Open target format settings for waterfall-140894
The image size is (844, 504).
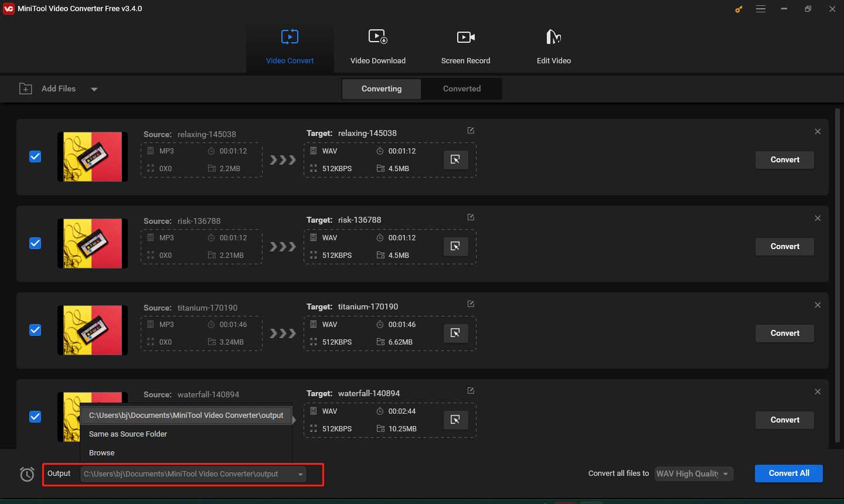[x=455, y=420]
